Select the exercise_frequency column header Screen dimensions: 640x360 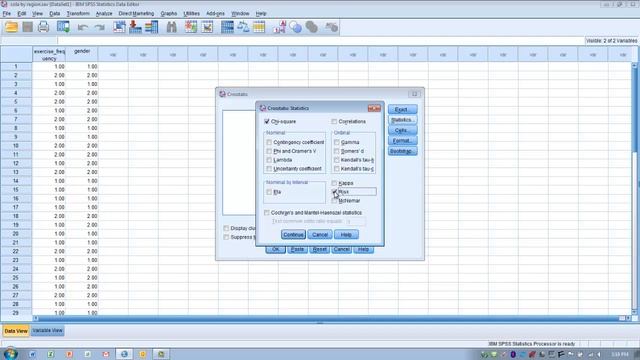(49, 54)
